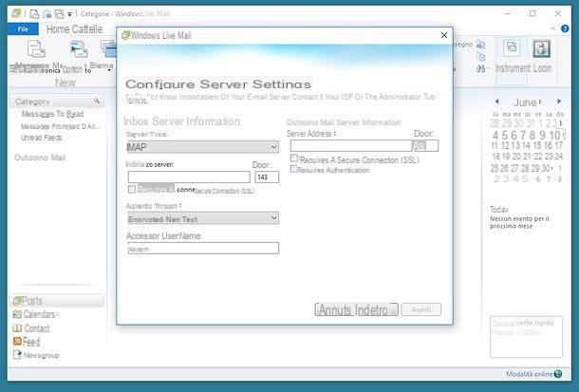This screenshot has width=579, height=392.
Task: Toggle incoming secure connection SSL checkbox
Action: 131,190
